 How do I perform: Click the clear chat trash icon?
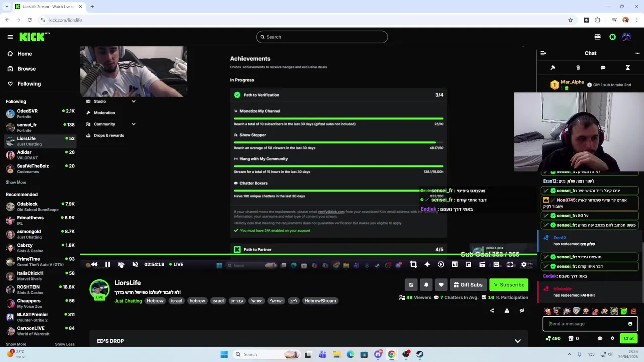tap(578, 68)
